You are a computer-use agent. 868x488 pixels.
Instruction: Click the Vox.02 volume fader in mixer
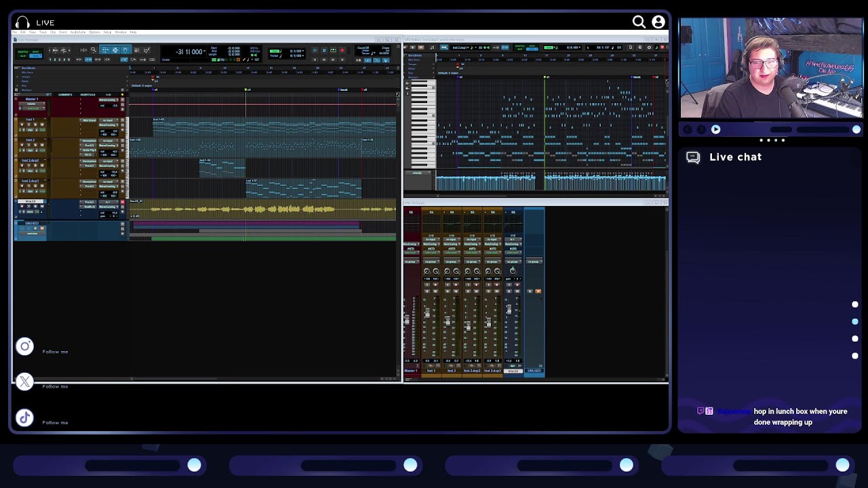[509, 310]
